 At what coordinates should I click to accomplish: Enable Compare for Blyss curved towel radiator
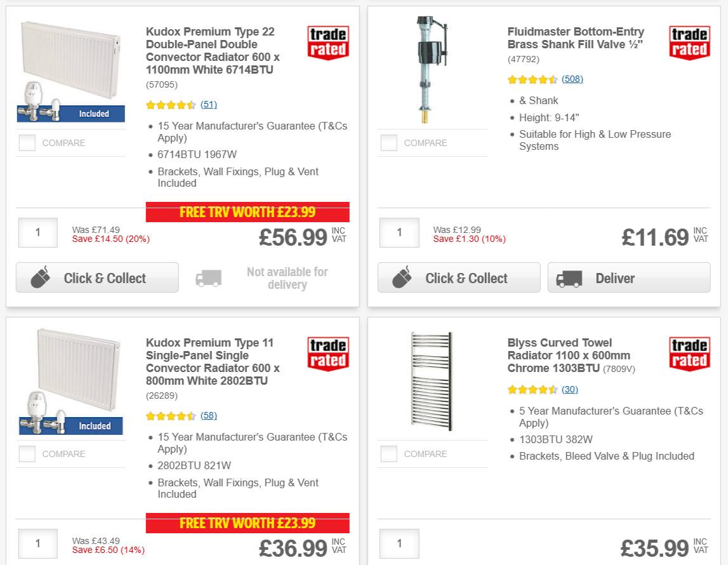pos(388,454)
